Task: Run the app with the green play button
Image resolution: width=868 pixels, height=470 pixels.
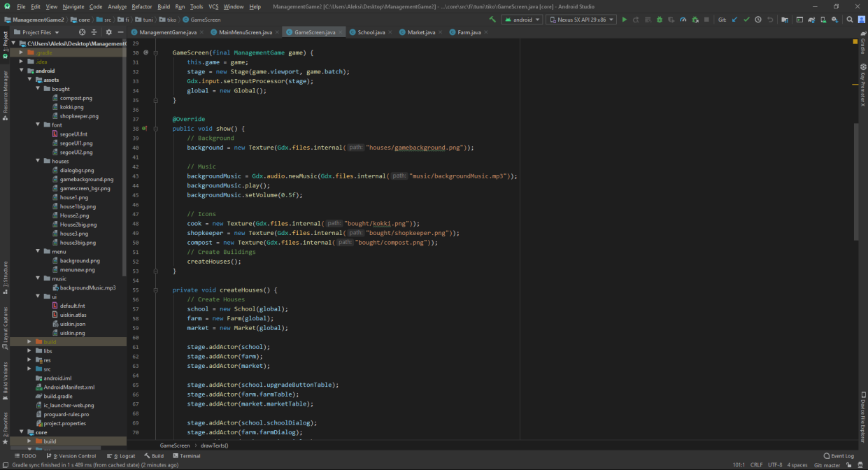Action: (625, 20)
